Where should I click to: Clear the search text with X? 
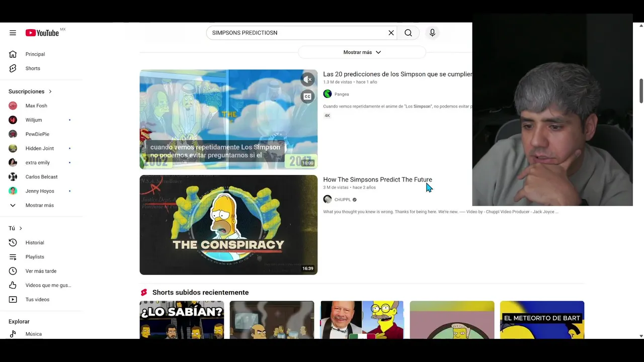(391, 33)
